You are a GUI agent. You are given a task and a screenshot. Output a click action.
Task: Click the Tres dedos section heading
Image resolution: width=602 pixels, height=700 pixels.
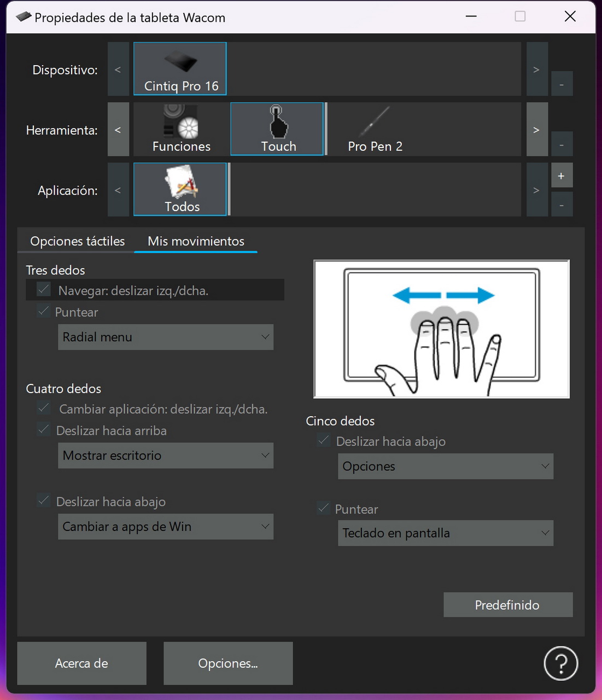pyautogui.click(x=55, y=270)
